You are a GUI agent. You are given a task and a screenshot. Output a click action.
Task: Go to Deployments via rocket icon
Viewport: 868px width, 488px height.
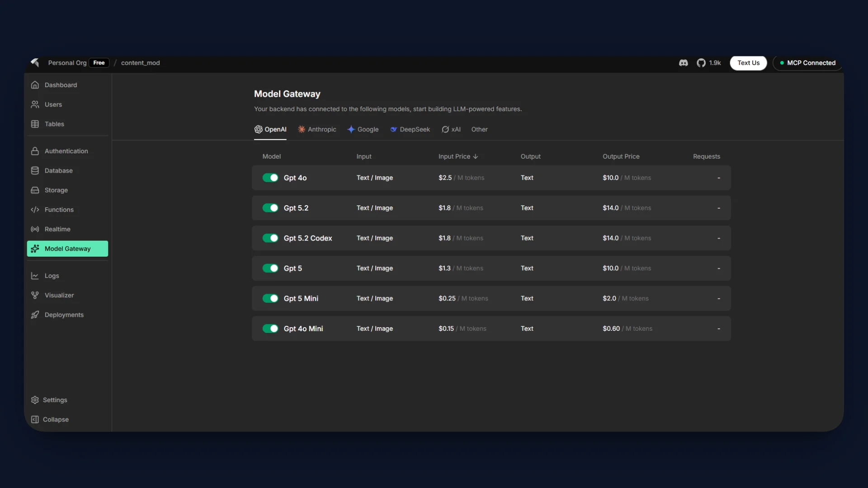(35, 315)
